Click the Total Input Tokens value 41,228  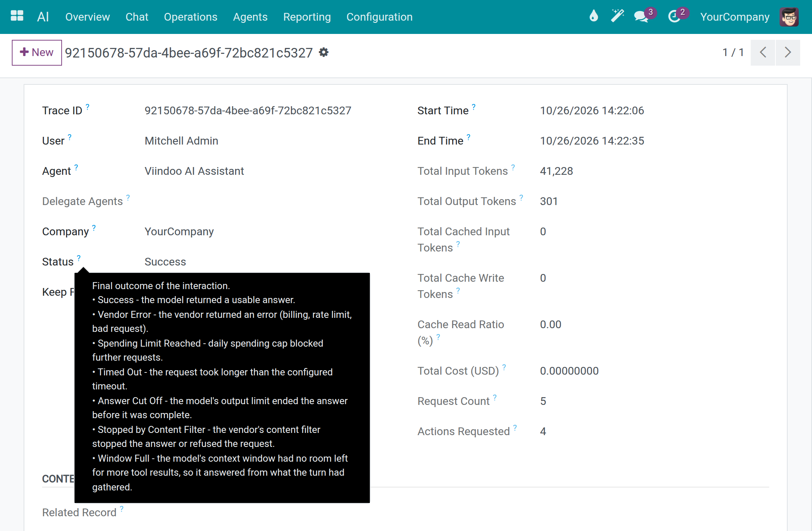coord(556,171)
